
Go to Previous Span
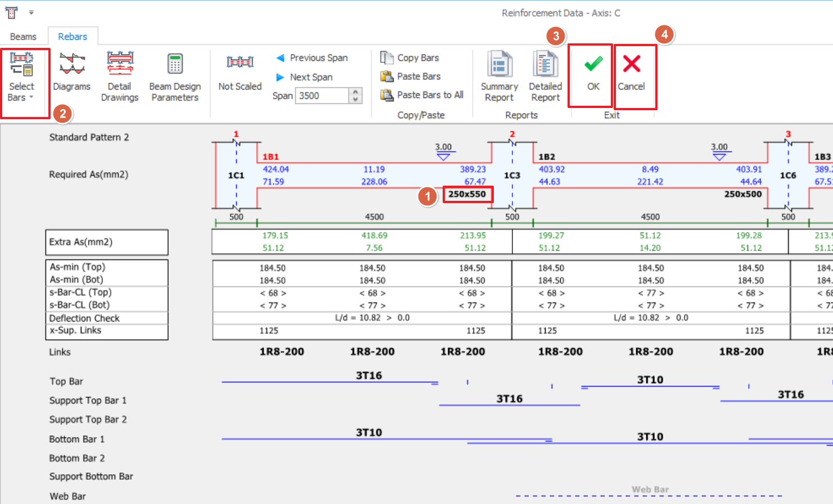click(312, 58)
